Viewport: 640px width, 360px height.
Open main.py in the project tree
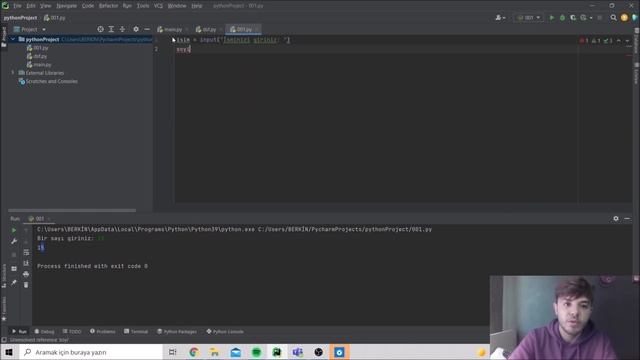click(x=42, y=64)
